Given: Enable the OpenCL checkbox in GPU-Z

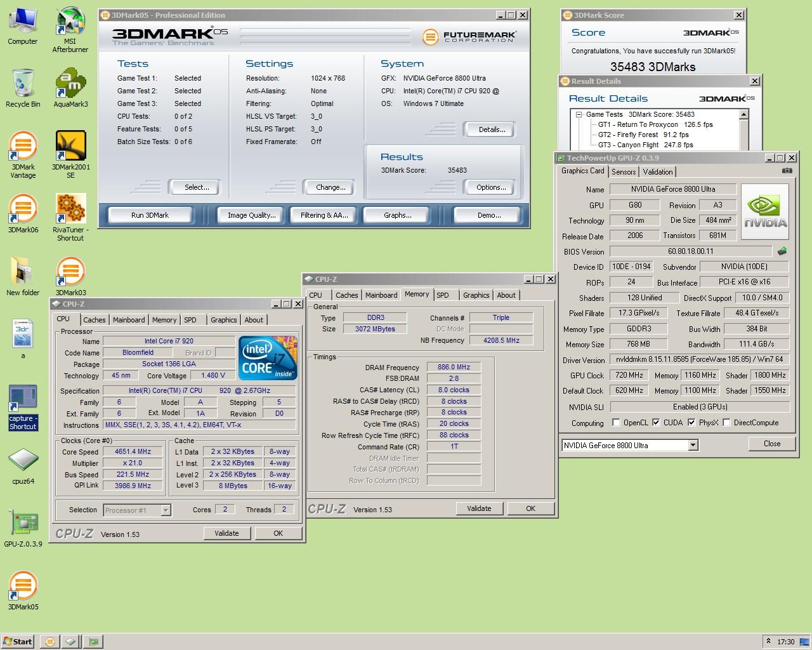Looking at the screenshot, I should [616, 423].
